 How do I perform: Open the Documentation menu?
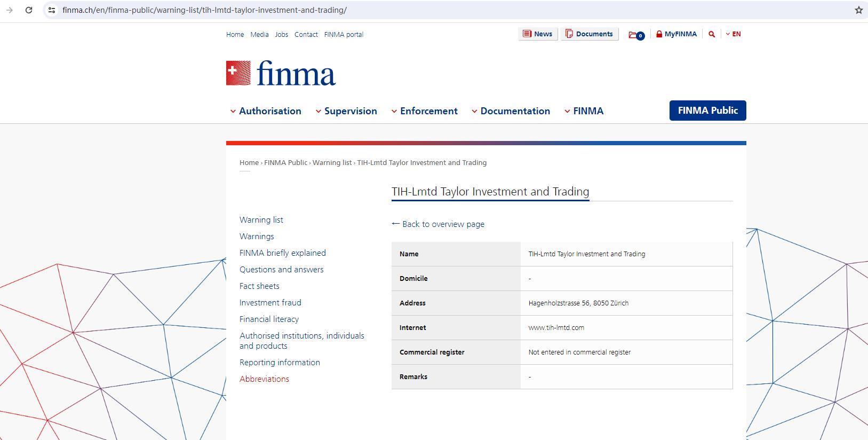[511, 111]
